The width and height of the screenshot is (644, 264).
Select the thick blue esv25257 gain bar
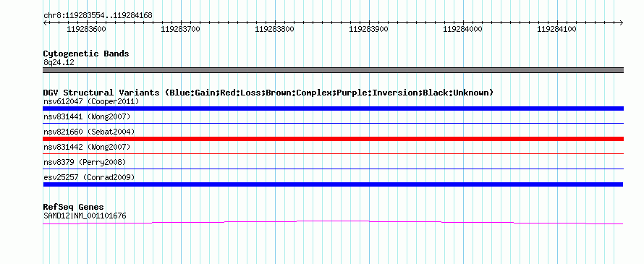click(333, 184)
